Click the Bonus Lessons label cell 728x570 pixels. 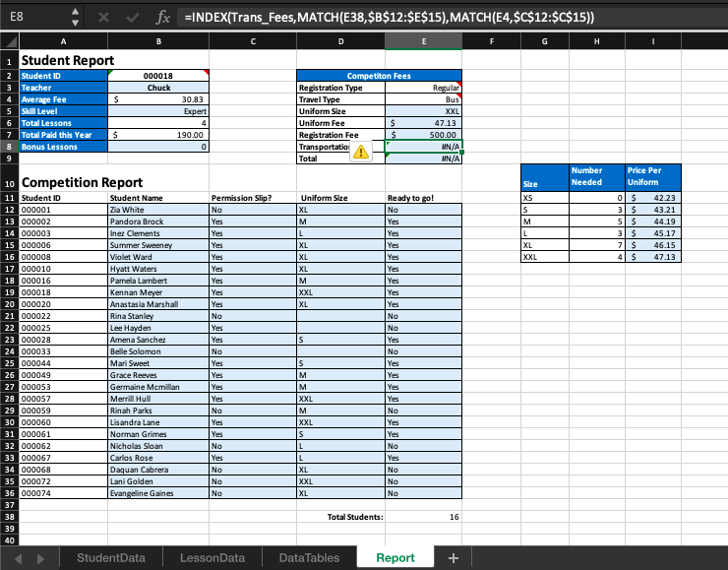click(64, 147)
